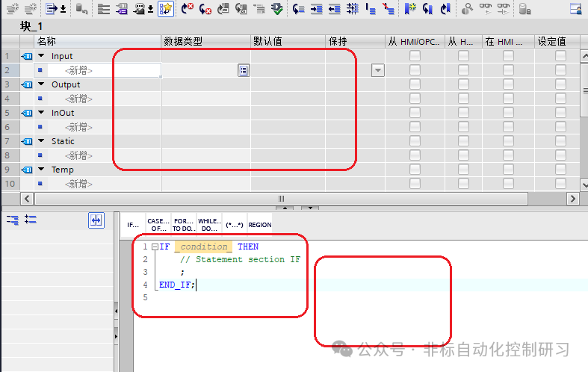Tick Output row's 从 HMI/OPC.. checkbox
Image resolution: width=588 pixels, height=372 pixels.
[x=415, y=84]
